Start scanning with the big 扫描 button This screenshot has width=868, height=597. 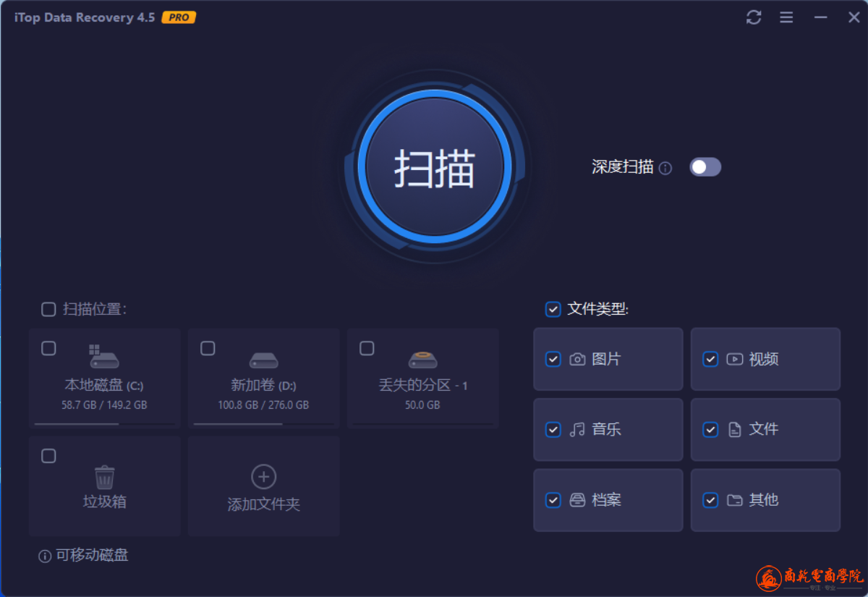tap(435, 166)
